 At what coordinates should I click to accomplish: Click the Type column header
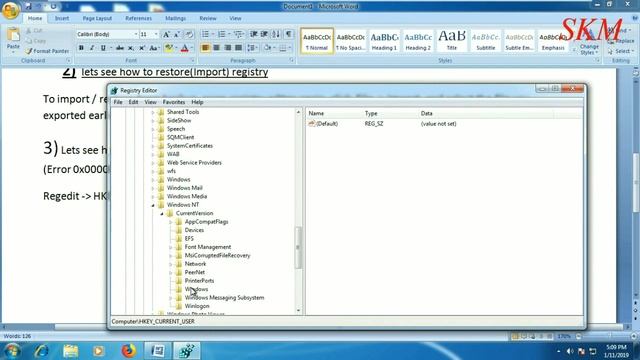(371, 113)
